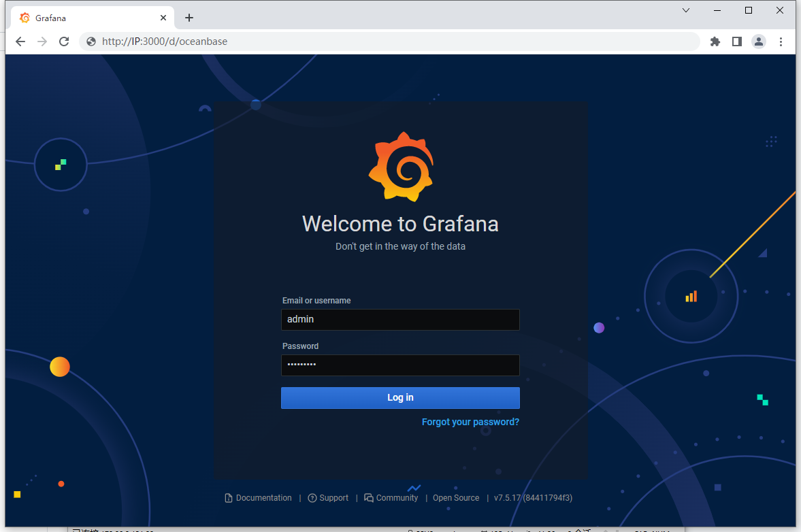Open a new browser tab
The width and height of the screenshot is (801, 532).
(189, 18)
